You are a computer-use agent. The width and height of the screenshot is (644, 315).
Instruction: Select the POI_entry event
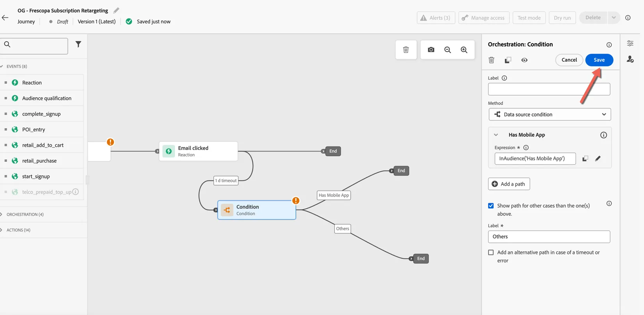tap(42, 129)
